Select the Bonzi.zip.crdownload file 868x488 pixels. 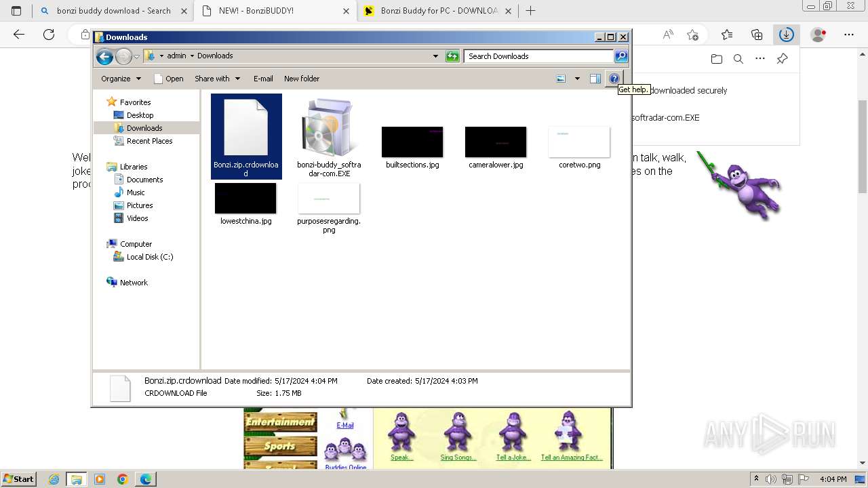[x=246, y=136]
